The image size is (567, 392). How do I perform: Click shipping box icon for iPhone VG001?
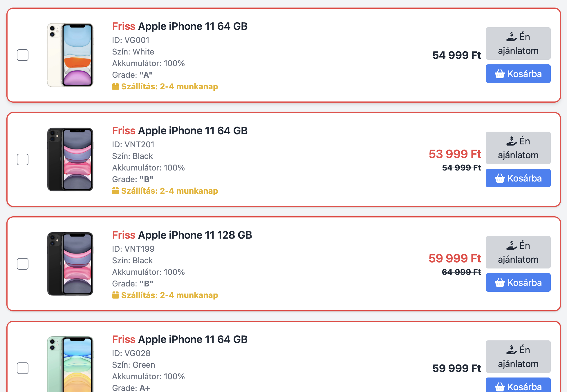coord(115,86)
